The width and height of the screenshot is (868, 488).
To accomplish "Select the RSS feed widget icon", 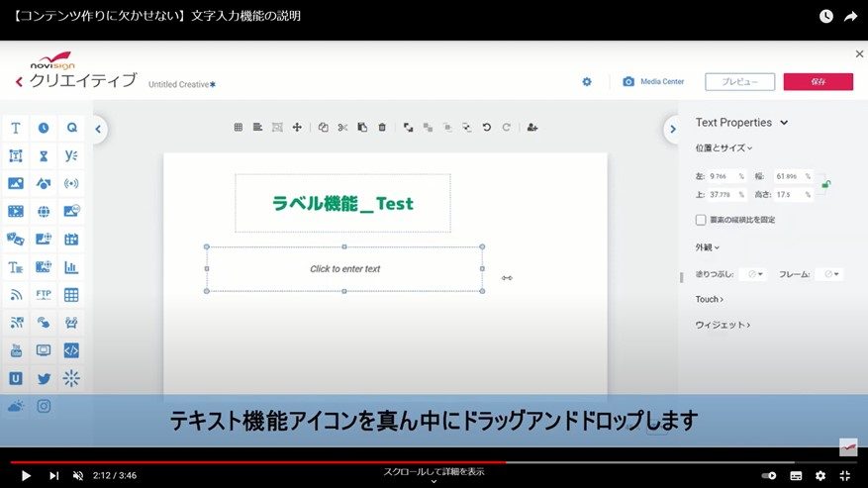I will coord(16,295).
